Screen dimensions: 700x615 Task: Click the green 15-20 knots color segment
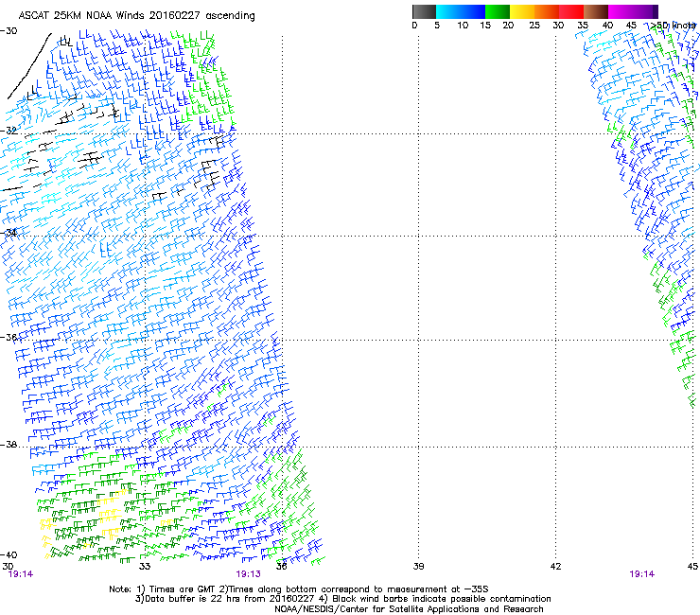click(x=498, y=11)
